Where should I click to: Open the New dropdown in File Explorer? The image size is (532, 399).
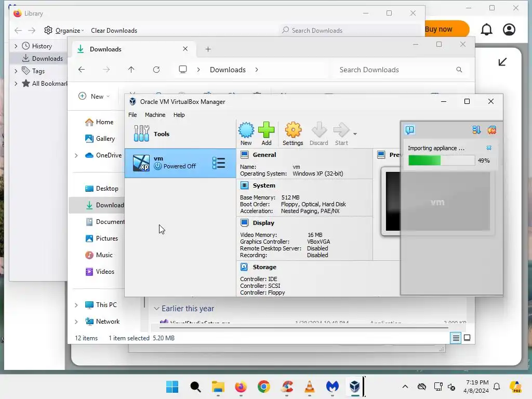95,96
